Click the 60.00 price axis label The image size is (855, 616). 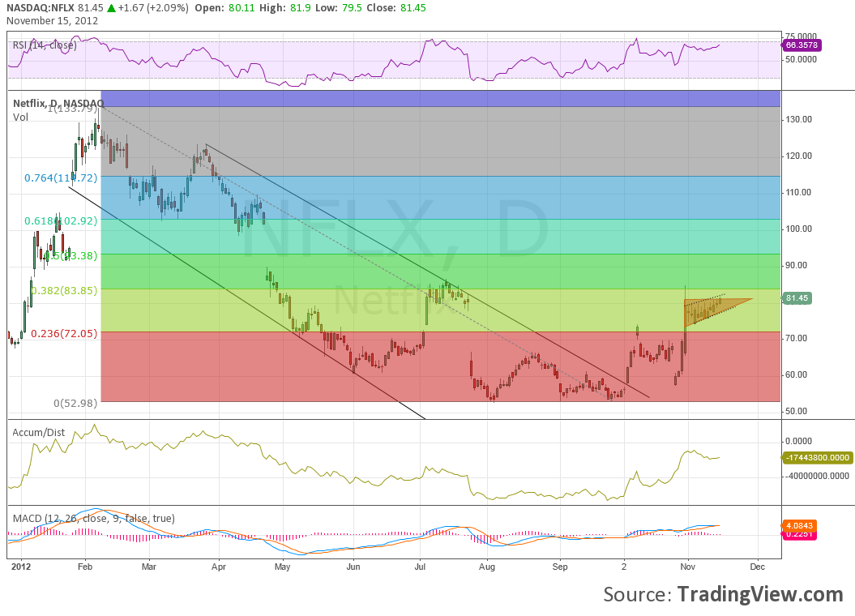[x=796, y=374]
